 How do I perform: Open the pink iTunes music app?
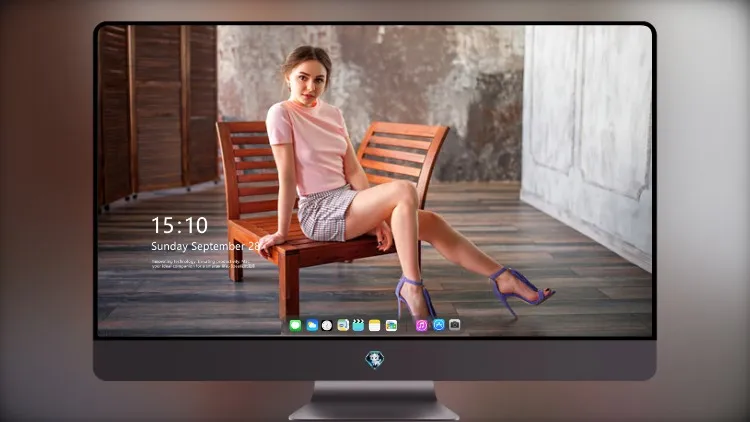421,325
